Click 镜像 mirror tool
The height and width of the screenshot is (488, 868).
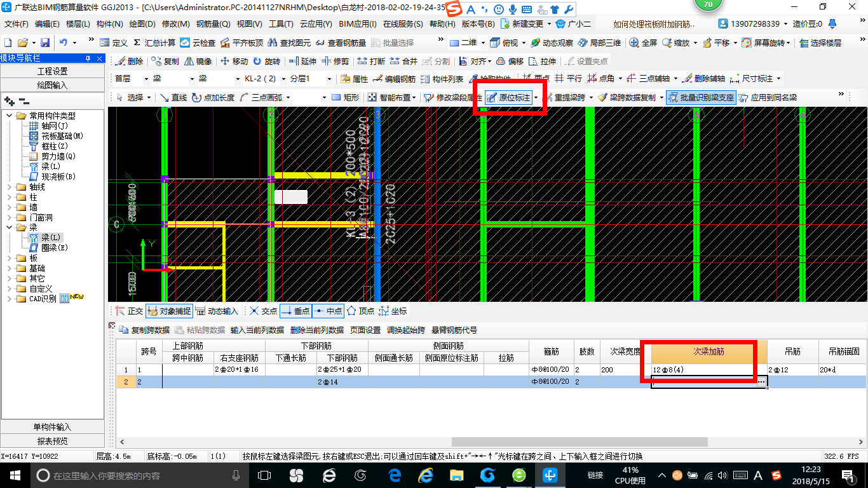click(x=198, y=61)
